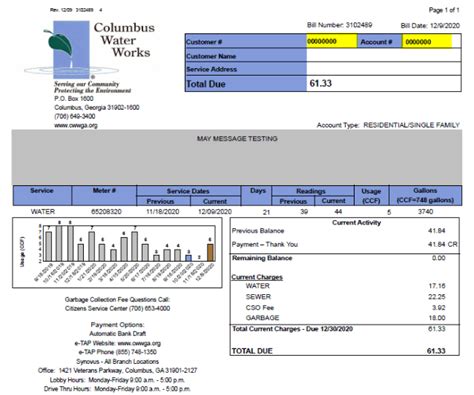Viewport: 474px width, 395px height.
Task: Click the Readings column header
Action: coord(313,191)
